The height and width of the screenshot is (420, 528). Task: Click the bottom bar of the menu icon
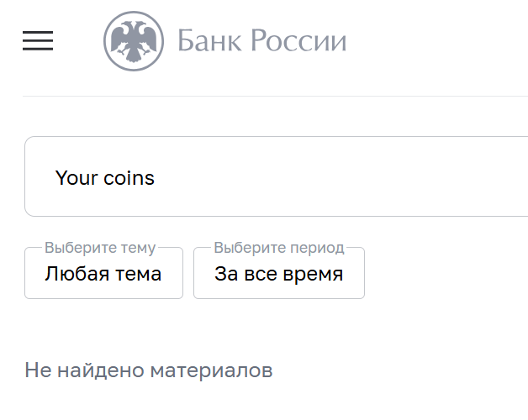point(38,50)
